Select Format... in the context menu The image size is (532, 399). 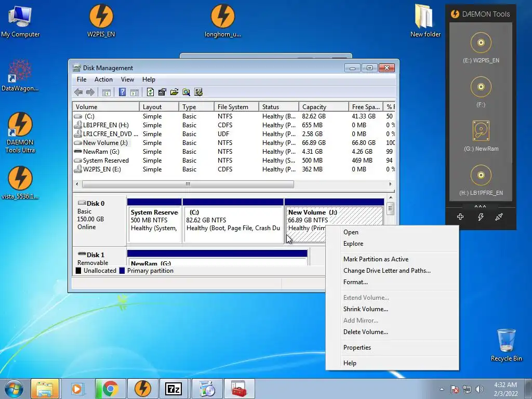(392, 282)
